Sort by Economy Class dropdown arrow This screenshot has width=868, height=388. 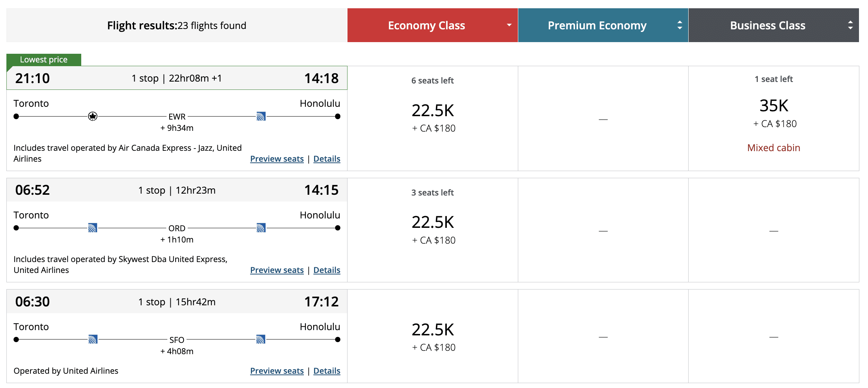pyautogui.click(x=509, y=25)
